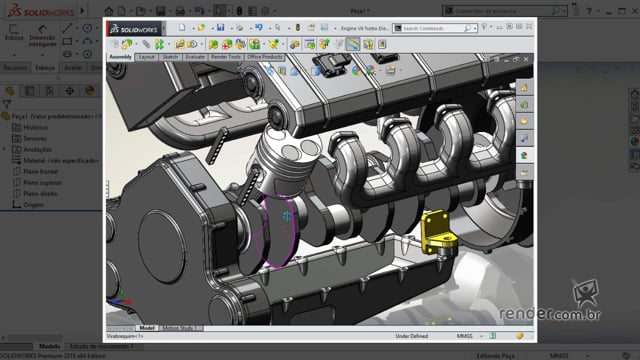The width and height of the screenshot is (640, 360).
Task: Select Model tab at bottom of front window
Action: [x=147, y=328]
